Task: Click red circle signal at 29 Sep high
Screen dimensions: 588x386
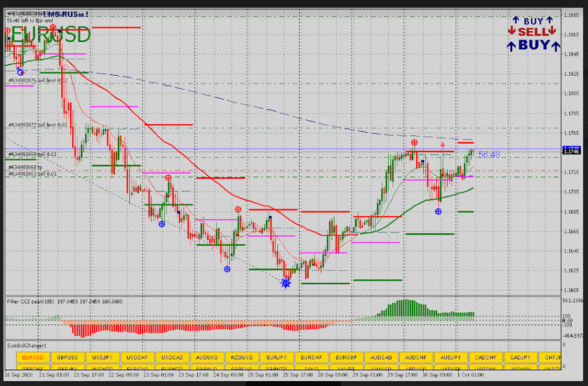Action: 415,142
